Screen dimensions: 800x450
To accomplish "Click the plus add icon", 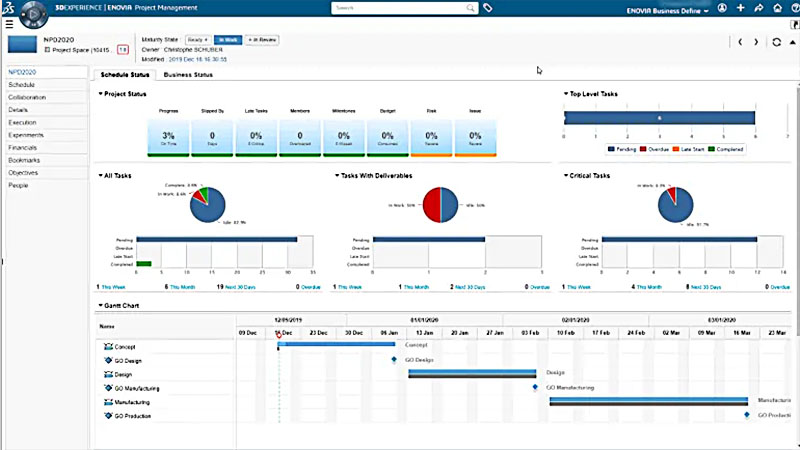I will 740,8.
